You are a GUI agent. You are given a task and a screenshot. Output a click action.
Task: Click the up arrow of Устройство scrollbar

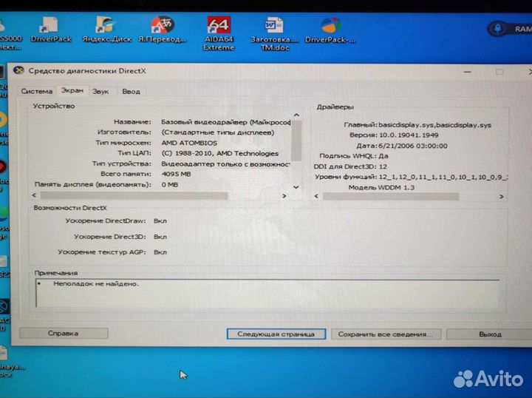point(296,115)
